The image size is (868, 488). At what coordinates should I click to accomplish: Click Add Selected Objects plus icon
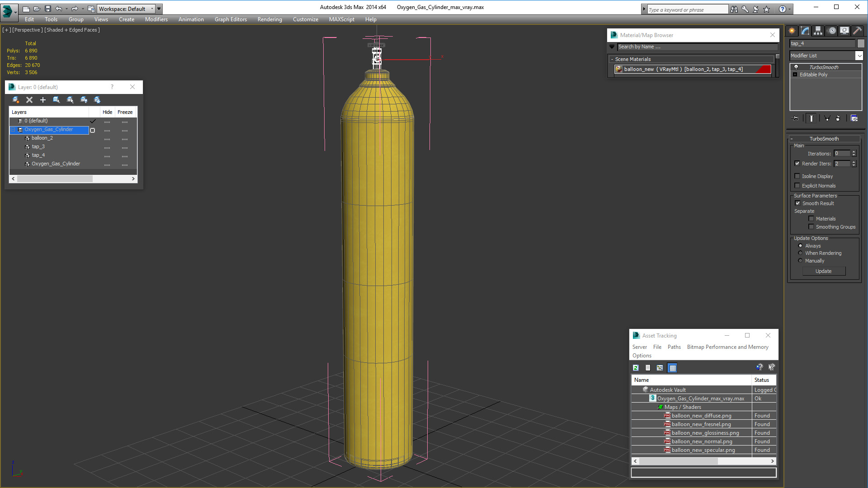(x=43, y=100)
